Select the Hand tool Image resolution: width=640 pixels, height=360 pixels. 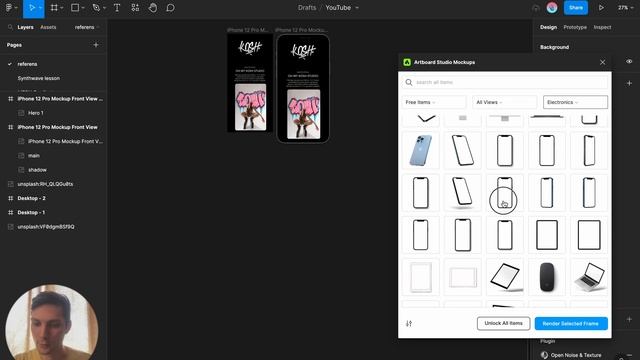pos(153,8)
